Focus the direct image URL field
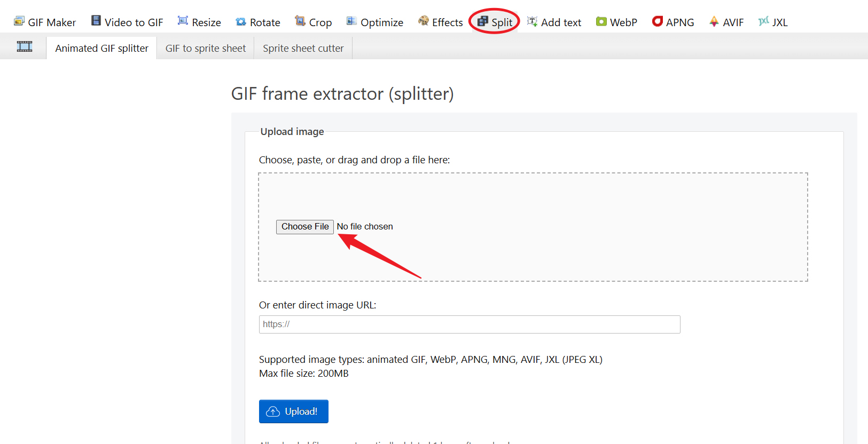The width and height of the screenshot is (868, 444). pos(470,324)
